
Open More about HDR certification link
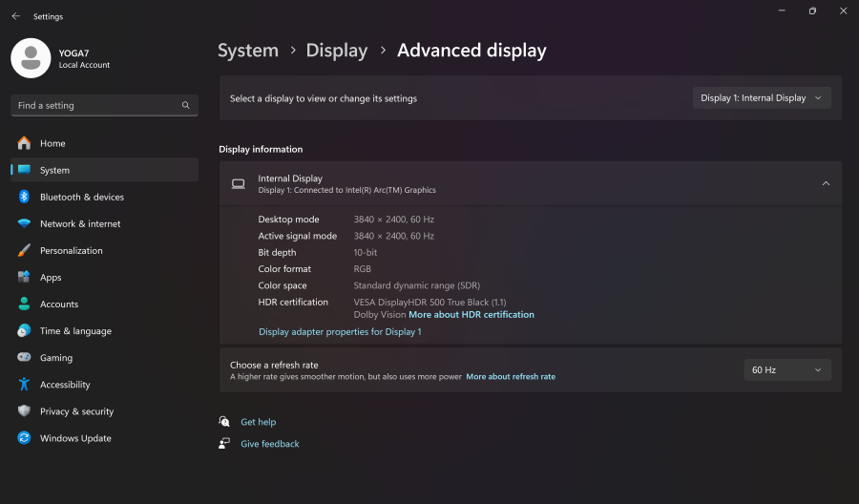pos(471,315)
